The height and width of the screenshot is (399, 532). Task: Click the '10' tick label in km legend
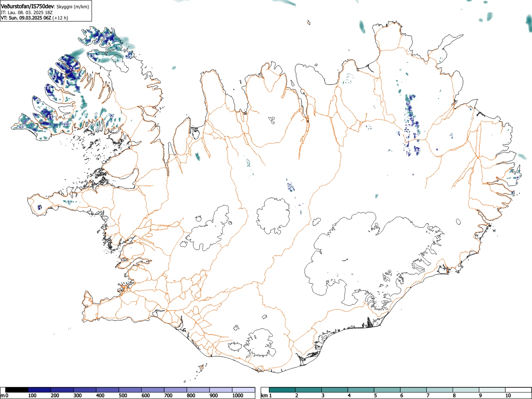coord(507,396)
